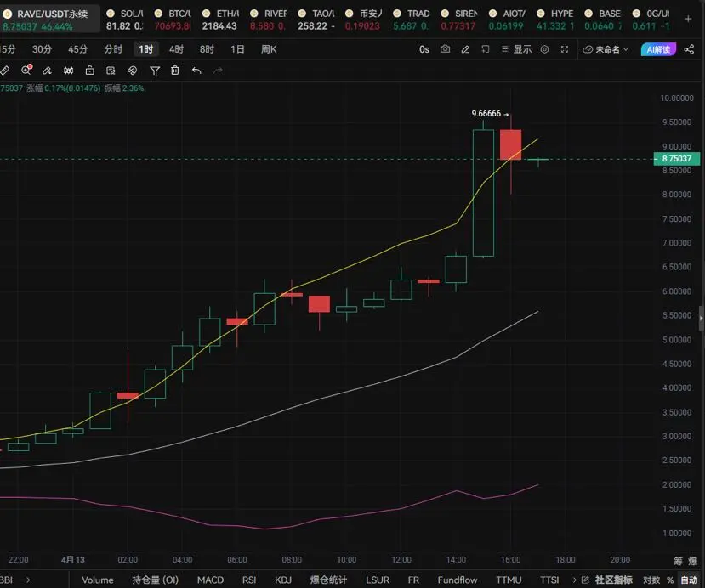The height and width of the screenshot is (588, 705).
Task: Open the HYPE symbol tab
Action: pos(555,20)
